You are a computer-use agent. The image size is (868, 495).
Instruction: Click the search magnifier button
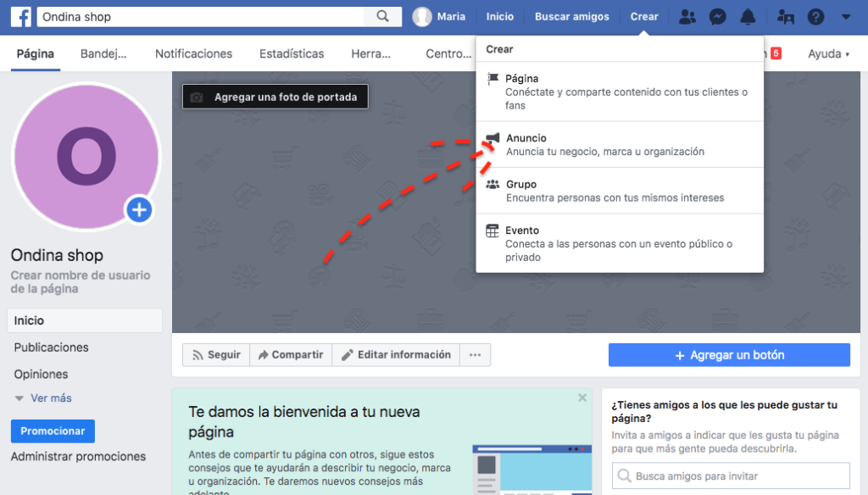click(382, 17)
